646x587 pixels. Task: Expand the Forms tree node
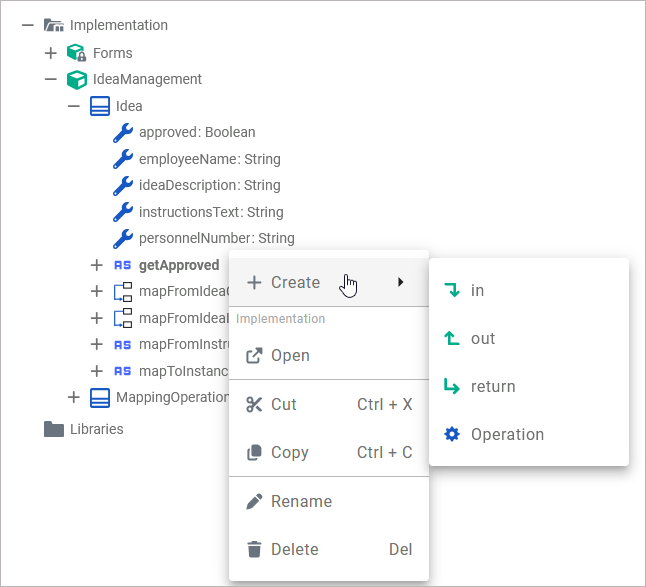[x=51, y=53]
